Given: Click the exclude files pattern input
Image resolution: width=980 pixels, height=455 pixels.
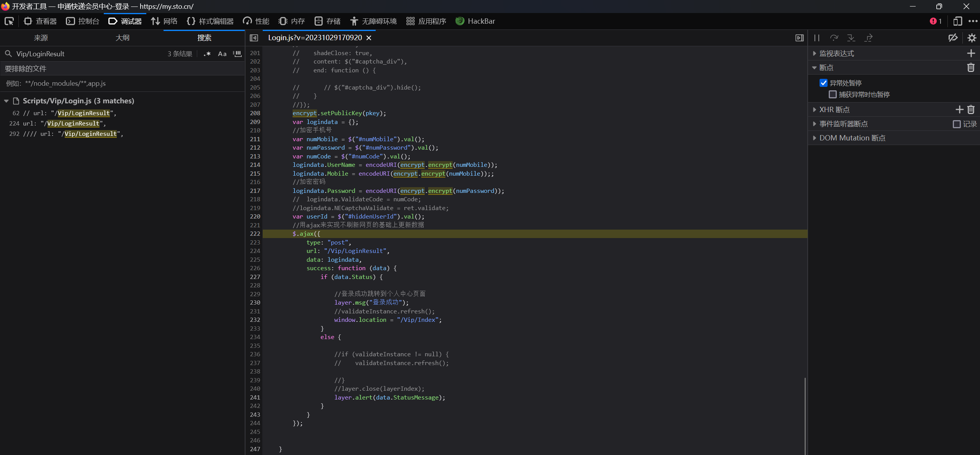Looking at the screenshot, I should [x=123, y=83].
